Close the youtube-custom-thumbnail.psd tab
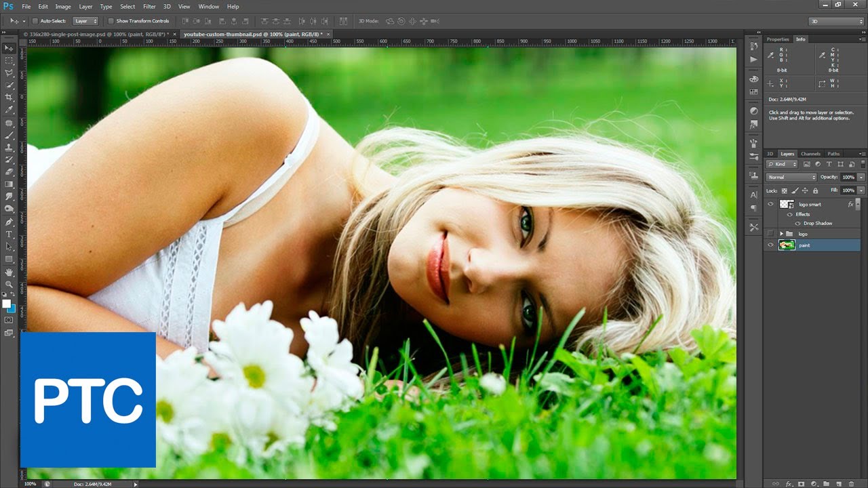 [x=330, y=33]
